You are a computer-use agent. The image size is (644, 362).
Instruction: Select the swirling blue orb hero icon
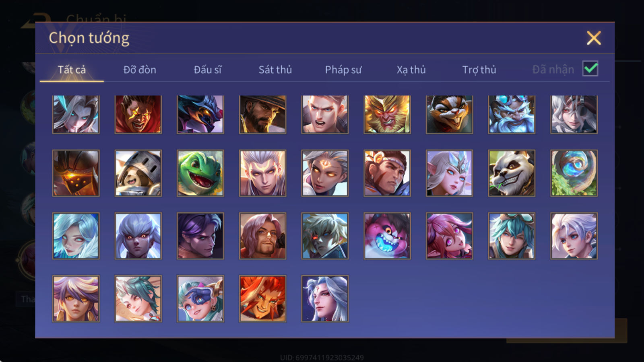(x=574, y=173)
